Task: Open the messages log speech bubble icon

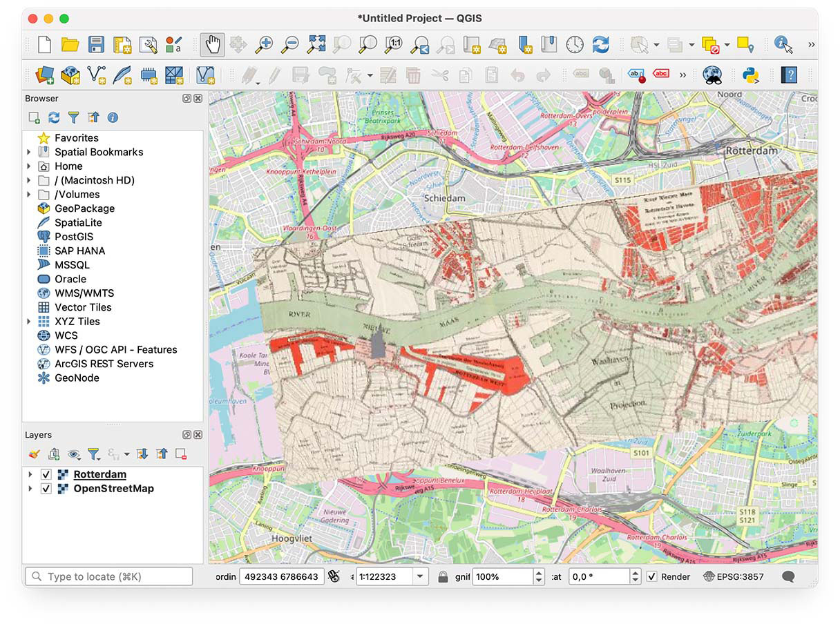Action: [x=788, y=576]
